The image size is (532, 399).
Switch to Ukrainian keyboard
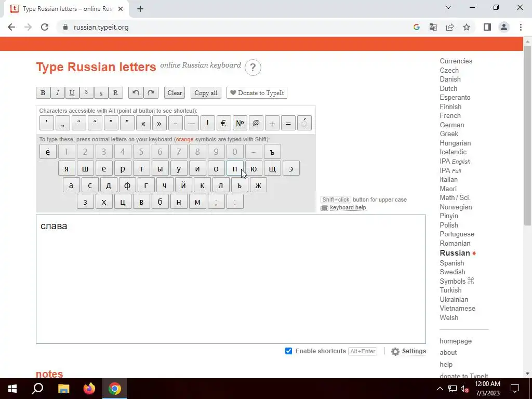(x=454, y=300)
